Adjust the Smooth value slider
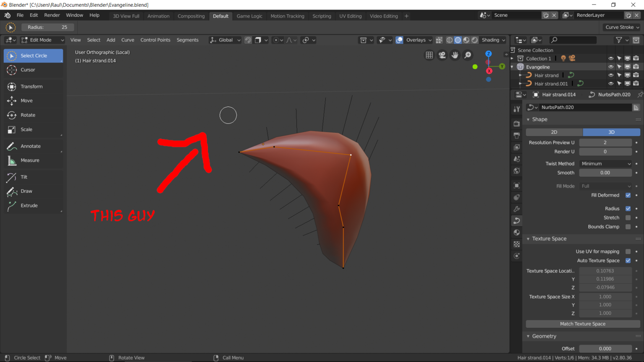 (605, 173)
